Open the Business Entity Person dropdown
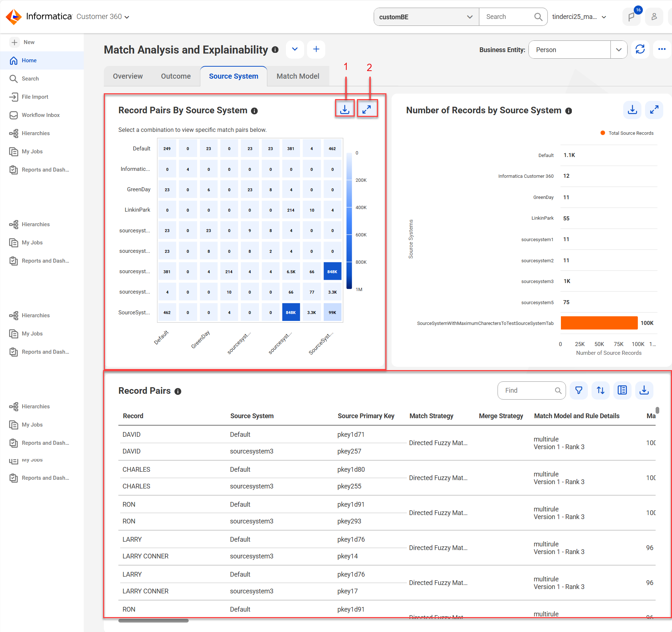The image size is (672, 632). [578, 50]
